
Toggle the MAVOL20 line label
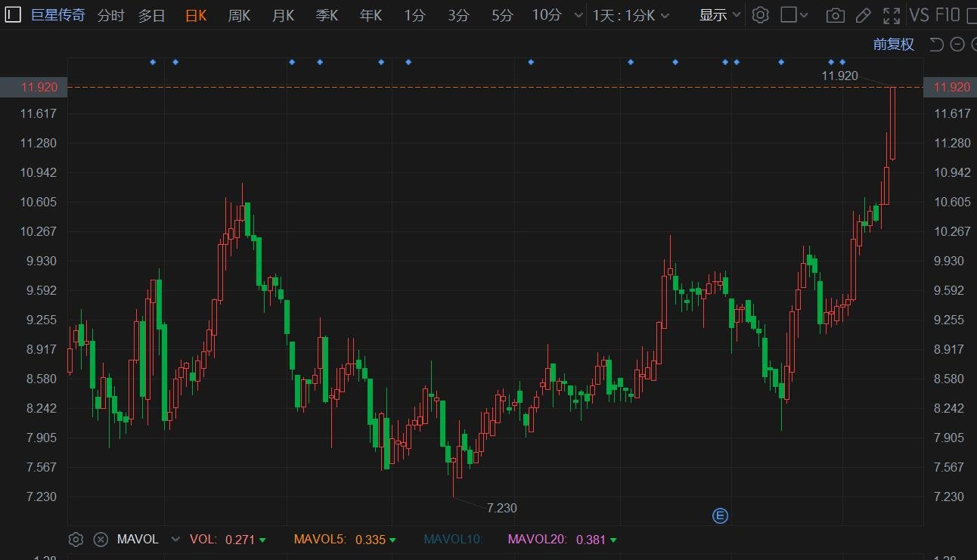coord(537,540)
